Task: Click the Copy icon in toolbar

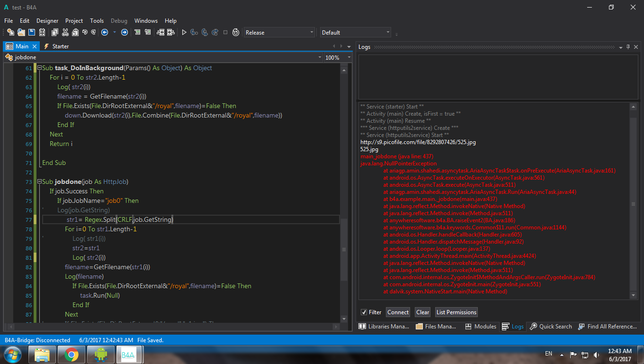Action: 54,32
